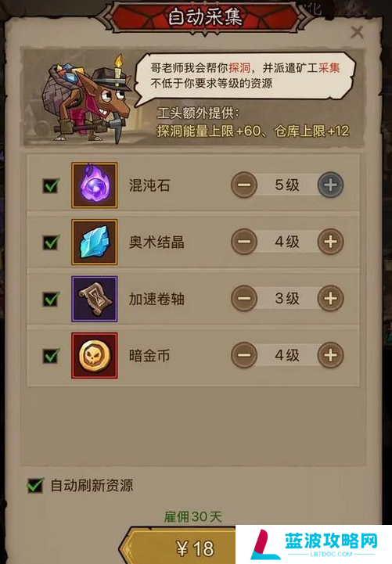Screen dimensions: 392x564
Task: Click the skull Dark Gold Coin icon
Action: click(x=94, y=356)
